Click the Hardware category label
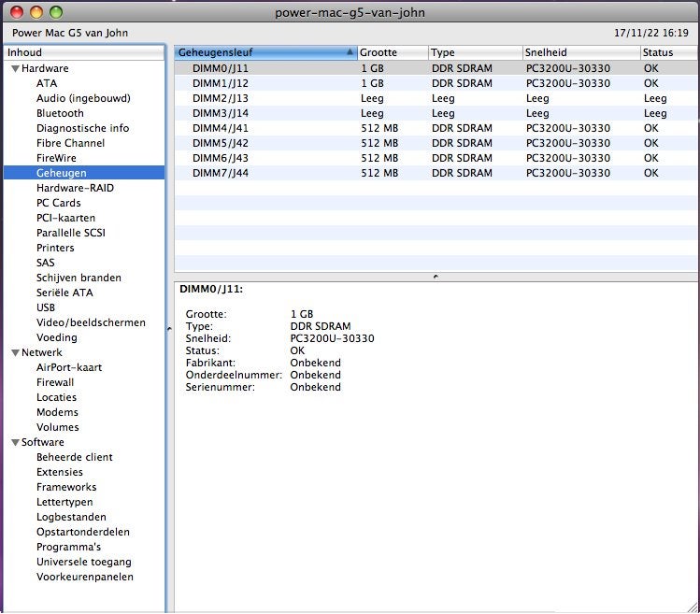The image size is (700, 614). (x=45, y=69)
